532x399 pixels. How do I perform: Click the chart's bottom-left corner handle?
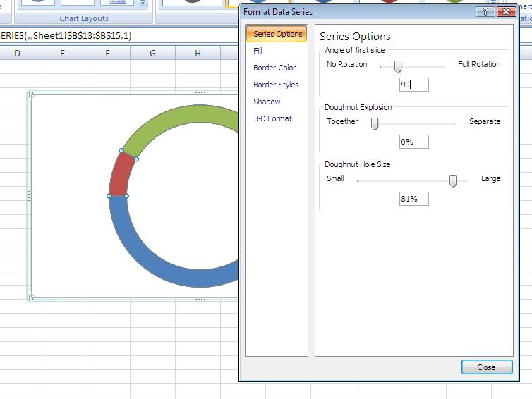click(30, 297)
